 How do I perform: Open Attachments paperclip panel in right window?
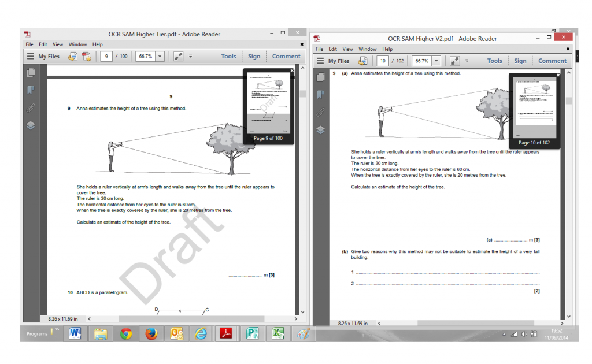pyautogui.click(x=321, y=112)
